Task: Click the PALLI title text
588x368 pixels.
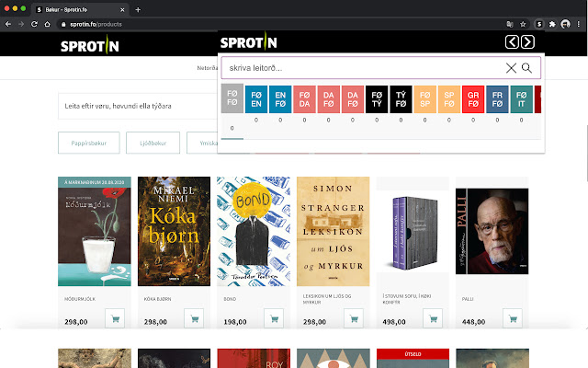Action: pyautogui.click(x=468, y=299)
